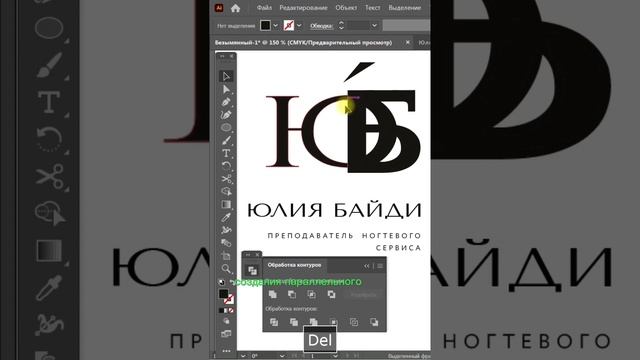Select the Ellipse tool

226,127
